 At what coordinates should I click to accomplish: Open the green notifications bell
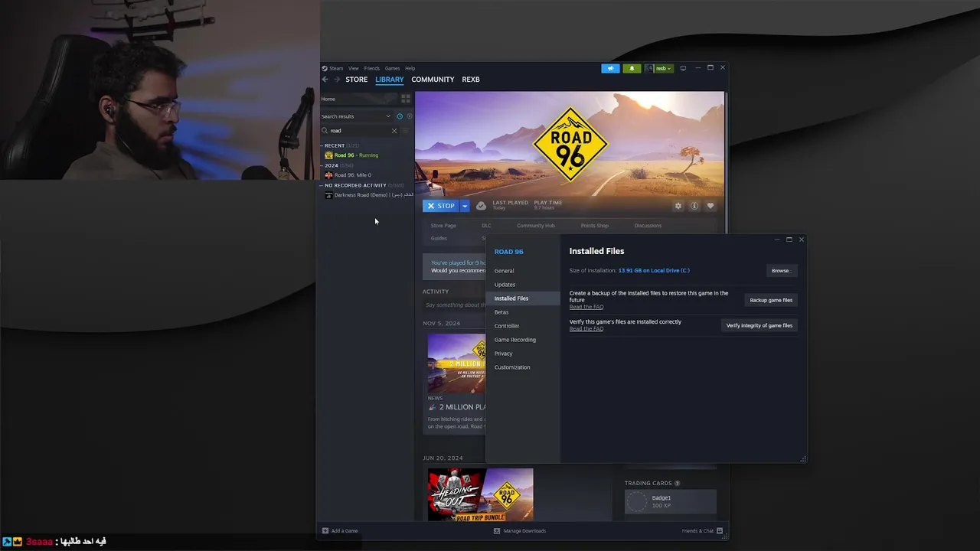tap(632, 68)
